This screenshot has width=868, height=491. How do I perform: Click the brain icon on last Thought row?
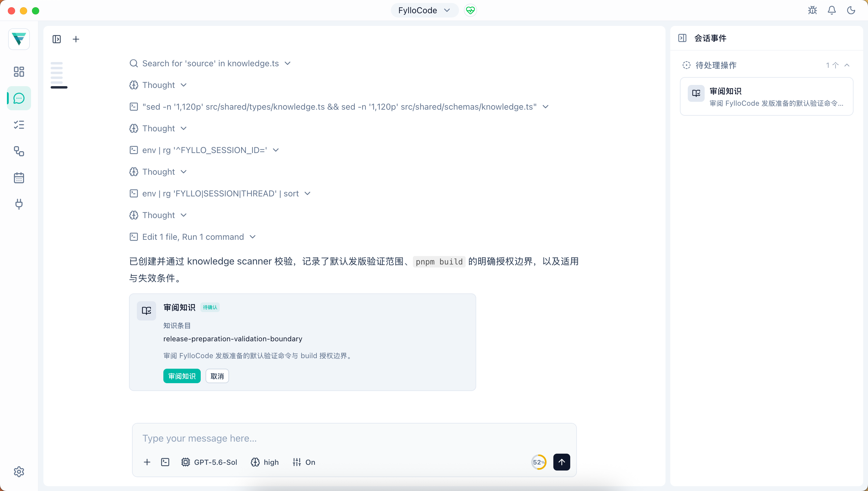coord(134,215)
